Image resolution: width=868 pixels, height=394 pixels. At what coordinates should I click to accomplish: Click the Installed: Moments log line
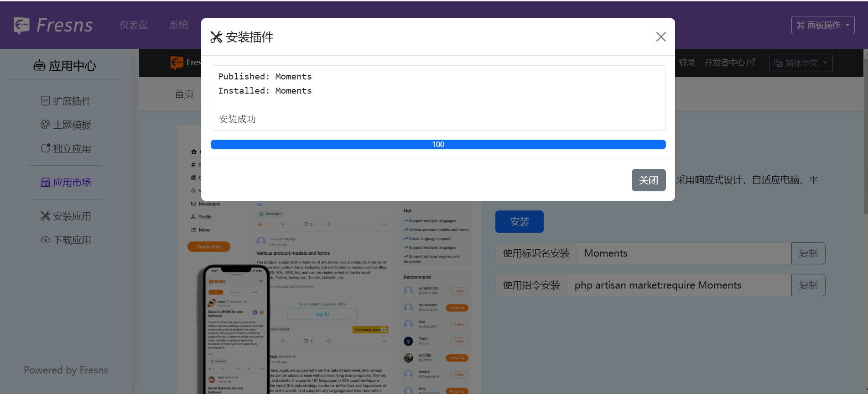pos(265,91)
